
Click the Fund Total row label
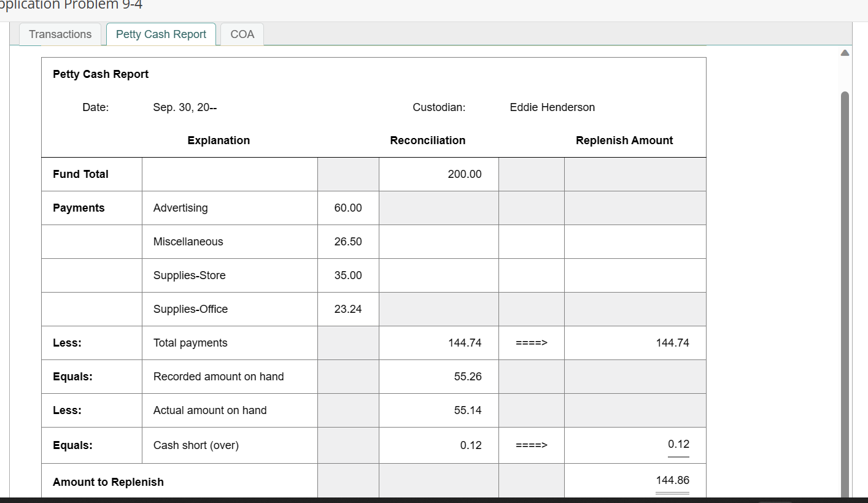[80, 174]
